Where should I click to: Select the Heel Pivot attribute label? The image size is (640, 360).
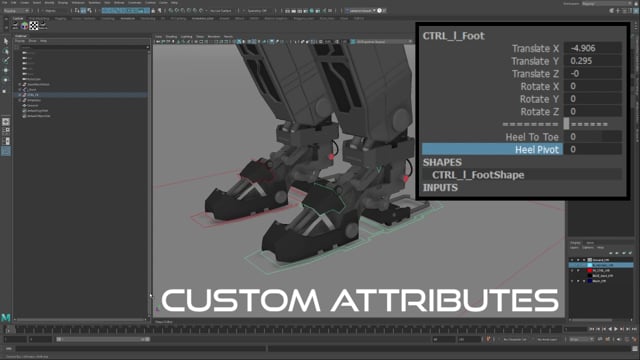pyautogui.click(x=536, y=149)
